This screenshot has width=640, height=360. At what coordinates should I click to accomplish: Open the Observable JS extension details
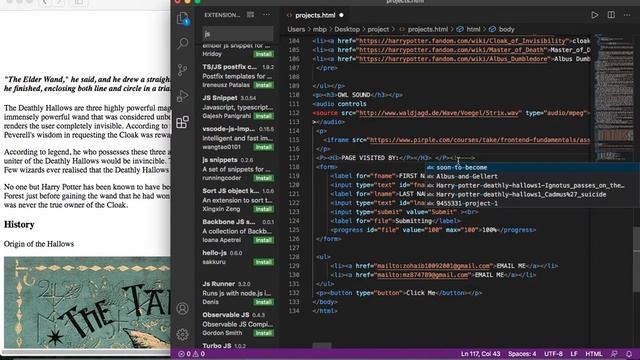(238, 324)
